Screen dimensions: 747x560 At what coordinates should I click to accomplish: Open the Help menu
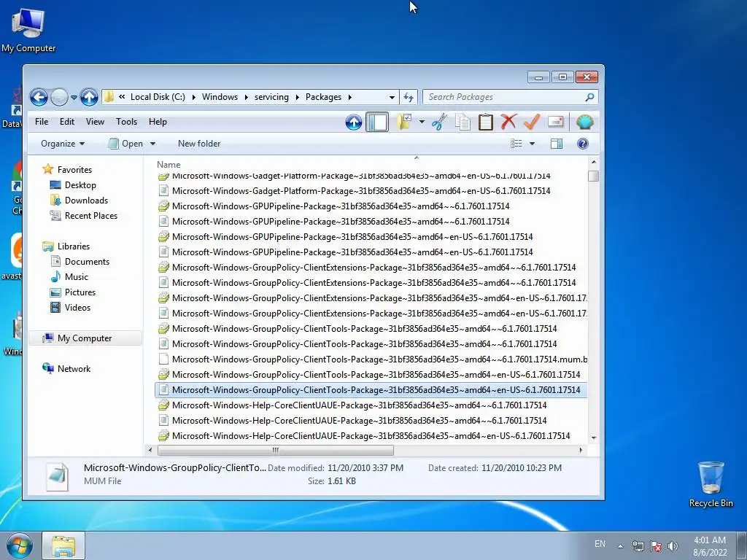coord(158,122)
